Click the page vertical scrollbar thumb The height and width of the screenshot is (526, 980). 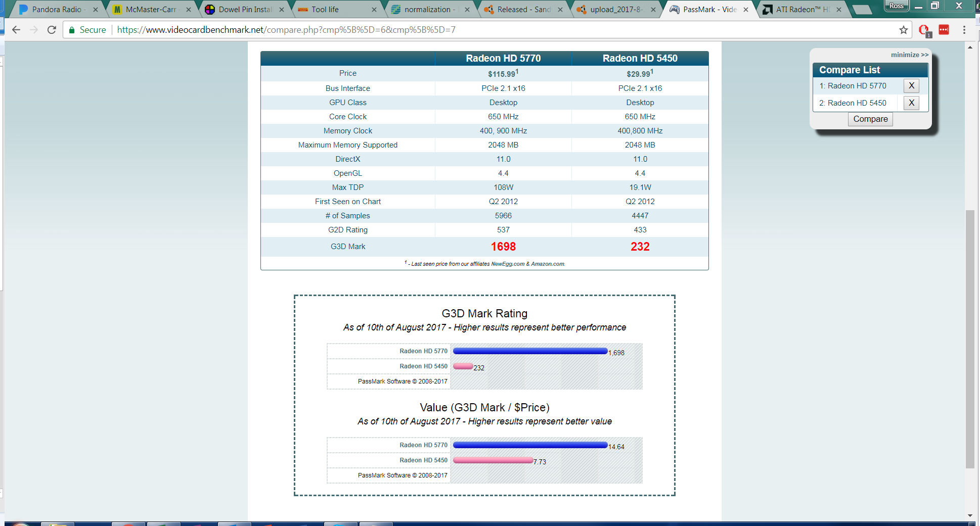pyautogui.click(x=970, y=339)
